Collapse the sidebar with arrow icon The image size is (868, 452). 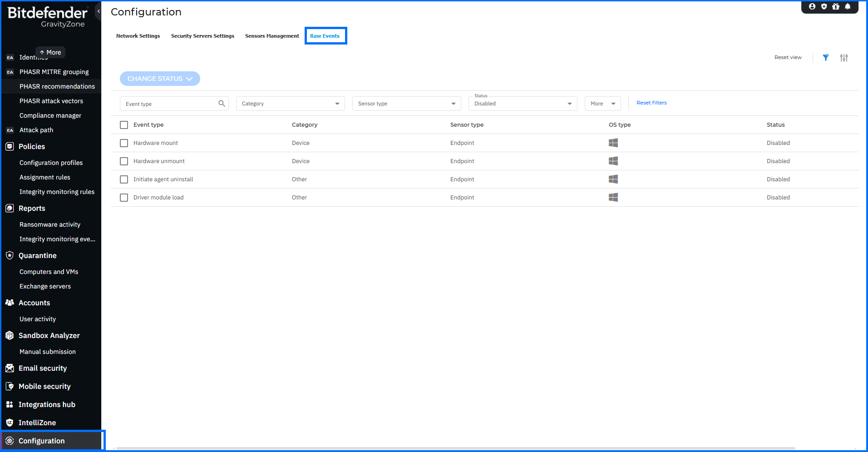pyautogui.click(x=99, y=11)
